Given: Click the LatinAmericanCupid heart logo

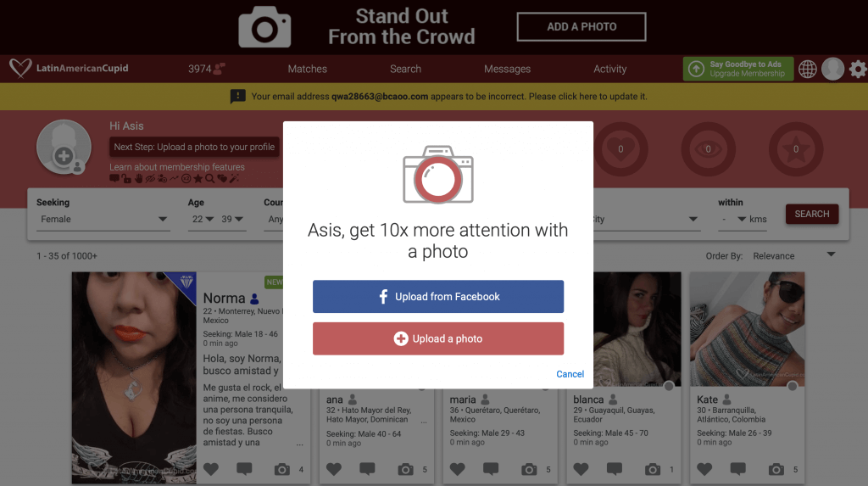Looking at the screenshot, I should (20, 68).
